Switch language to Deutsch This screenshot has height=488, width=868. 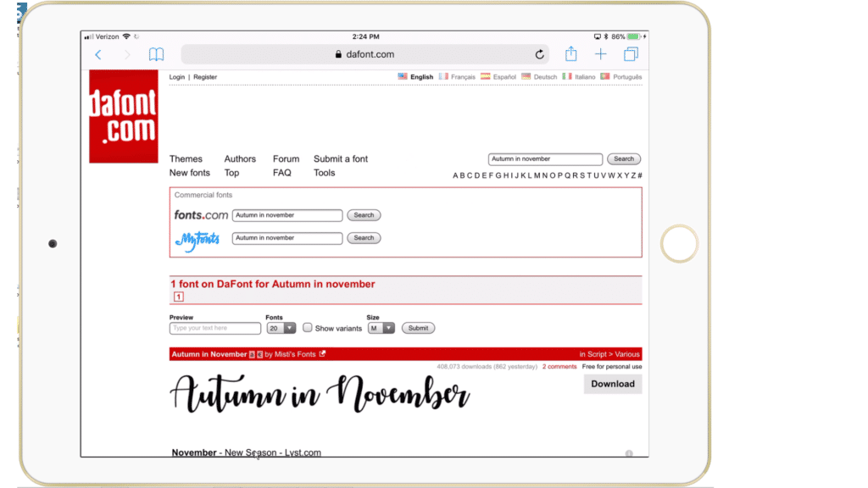tap(545, 77)
